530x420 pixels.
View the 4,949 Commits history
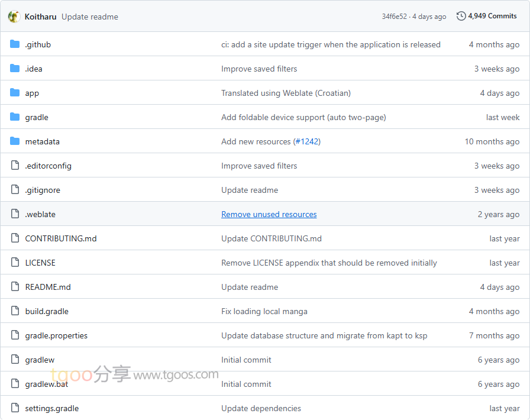click(x=492, y=16)
